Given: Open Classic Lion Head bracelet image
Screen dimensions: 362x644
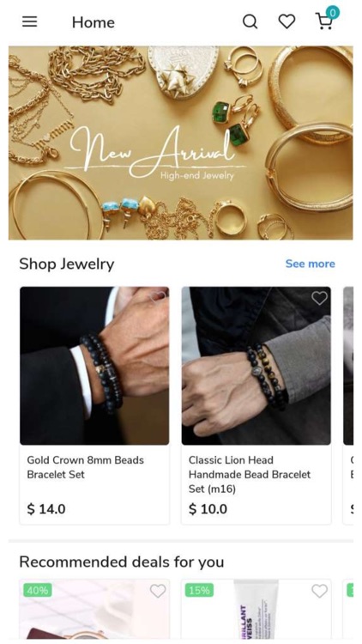Looking at the screenshot, I should [256, 366].
